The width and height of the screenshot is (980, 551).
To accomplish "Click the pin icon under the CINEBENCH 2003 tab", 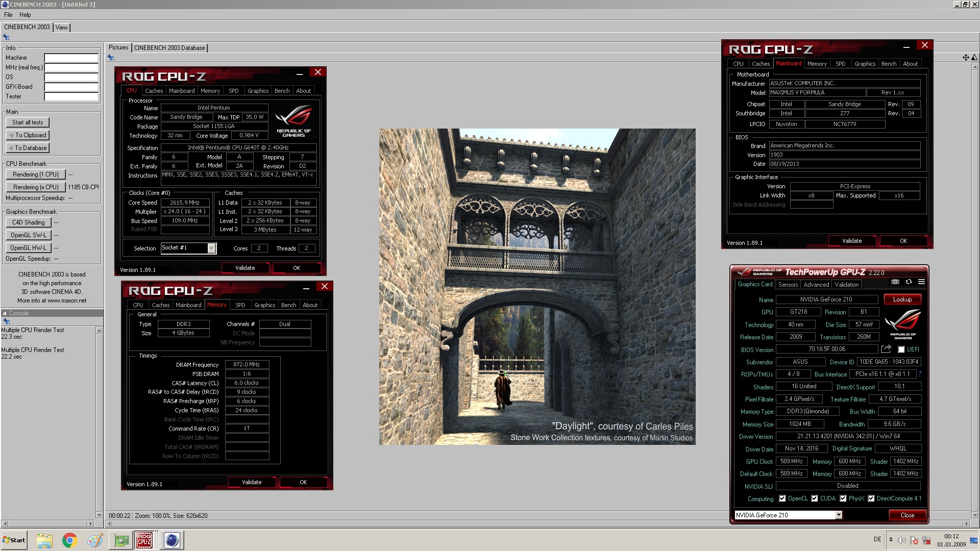I will tap(6, 37).
